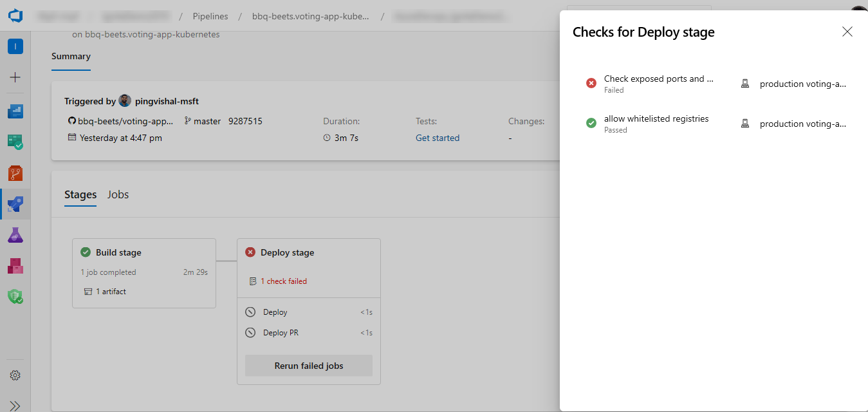Open Repos via the branch icon
Screen dimensions: 868x412
coord(15,173)
